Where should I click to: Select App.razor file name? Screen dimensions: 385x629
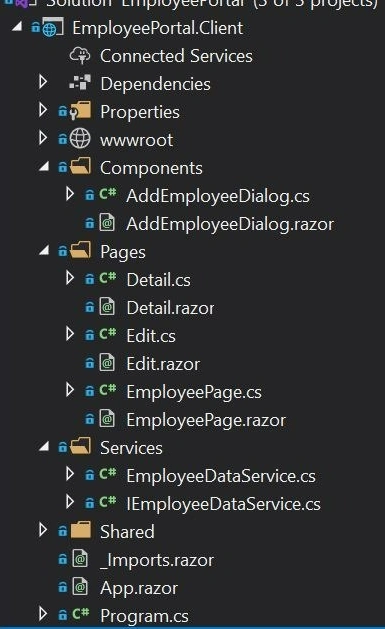click(x=139, y=588)
